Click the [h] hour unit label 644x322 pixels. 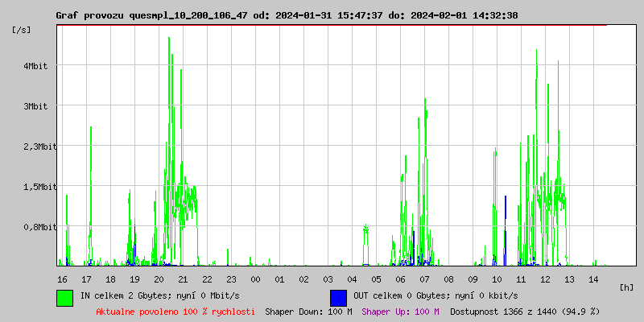(626, 287)
